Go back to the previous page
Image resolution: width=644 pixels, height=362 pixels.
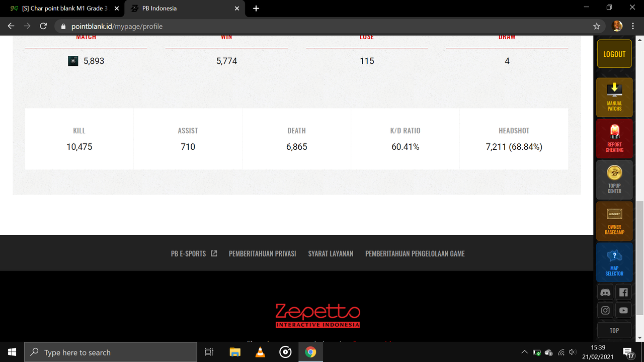(x=11, y=26)
